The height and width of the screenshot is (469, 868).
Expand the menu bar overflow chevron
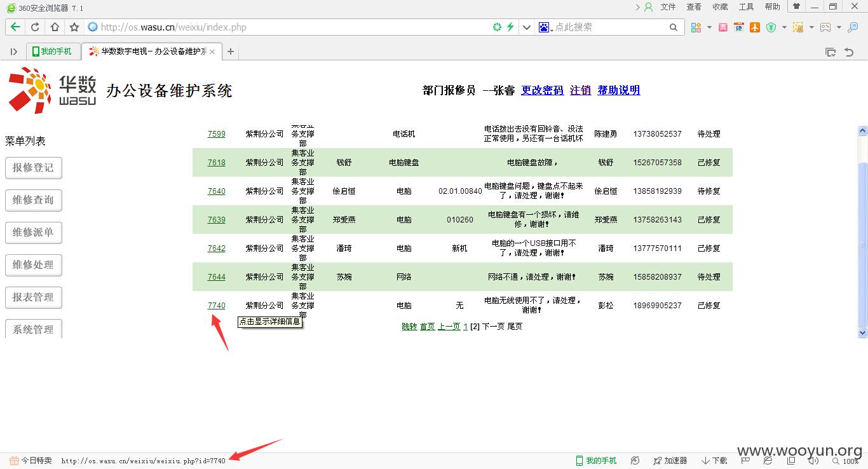tap(638, 7)
